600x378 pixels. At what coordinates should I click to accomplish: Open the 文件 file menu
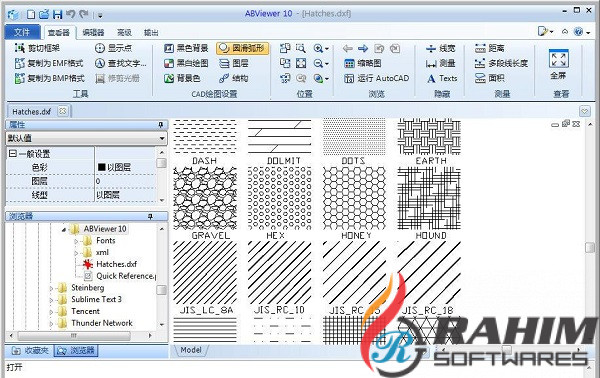click(x=22, y=32)
